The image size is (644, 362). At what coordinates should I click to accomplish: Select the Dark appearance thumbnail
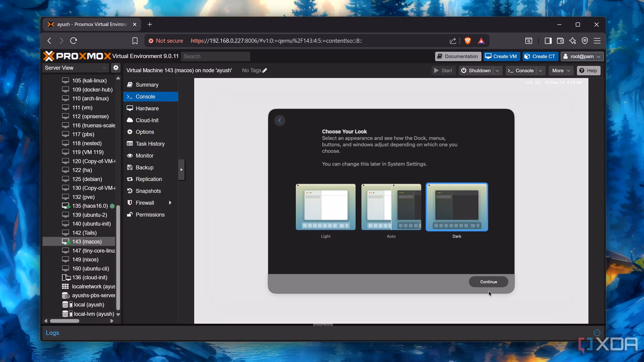[x=457, y=207]
